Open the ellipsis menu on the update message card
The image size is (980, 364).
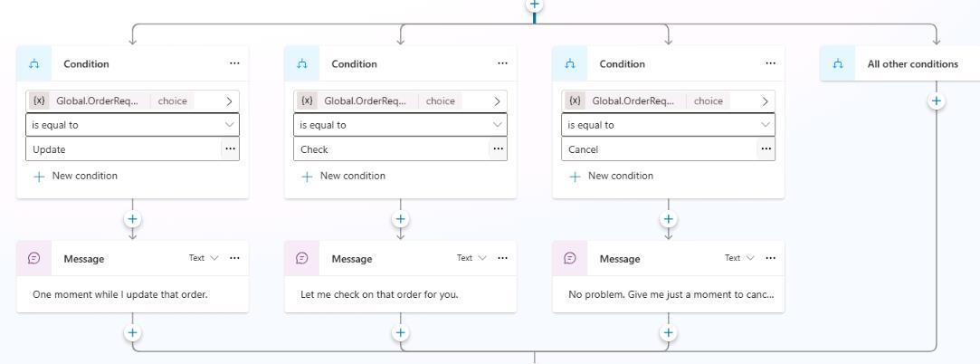235,258
